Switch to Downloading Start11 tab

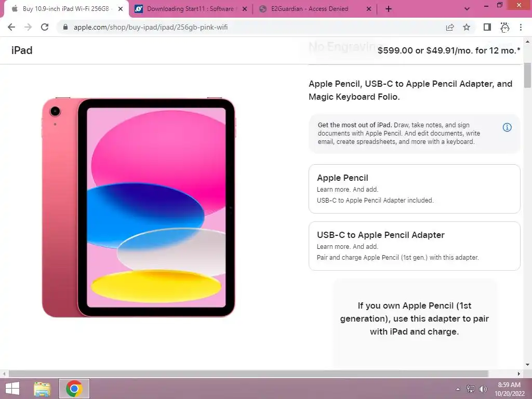coord(190,9)
